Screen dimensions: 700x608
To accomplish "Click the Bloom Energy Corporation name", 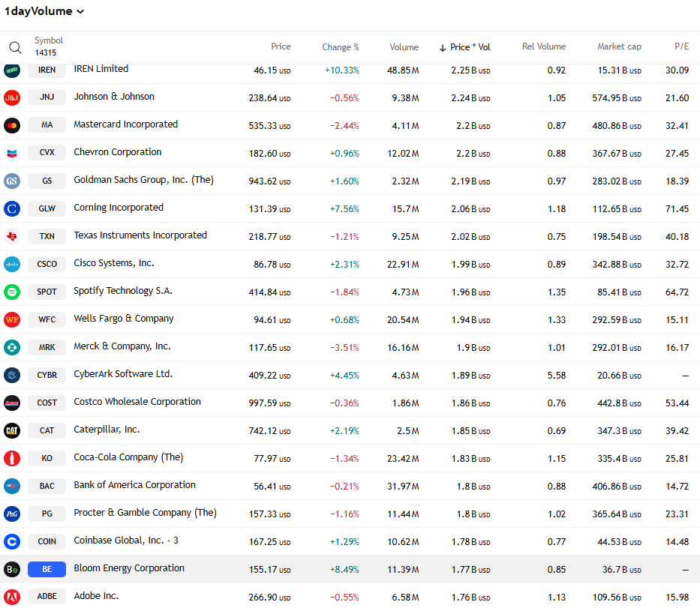I will click(129, 568).
